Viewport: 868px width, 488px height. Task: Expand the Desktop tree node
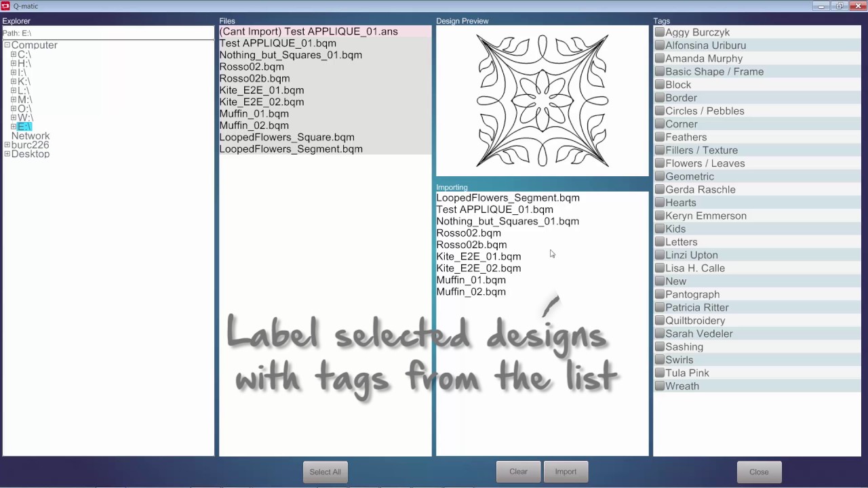pyautogui.click(x=7, y=154)
